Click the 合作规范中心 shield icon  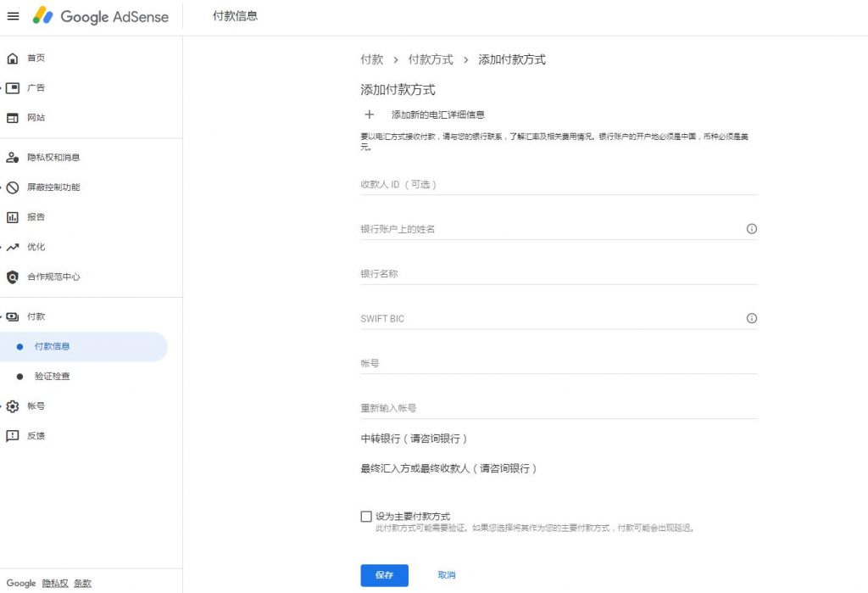point(12,277)
